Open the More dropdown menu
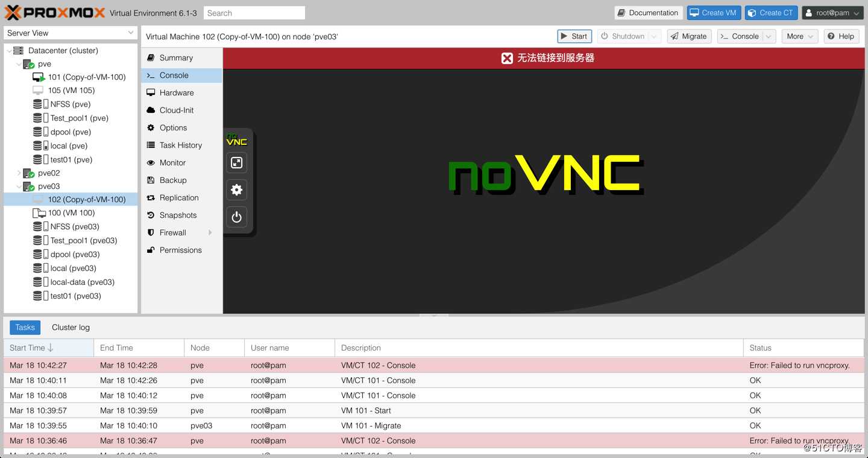 tap(800, 36)
